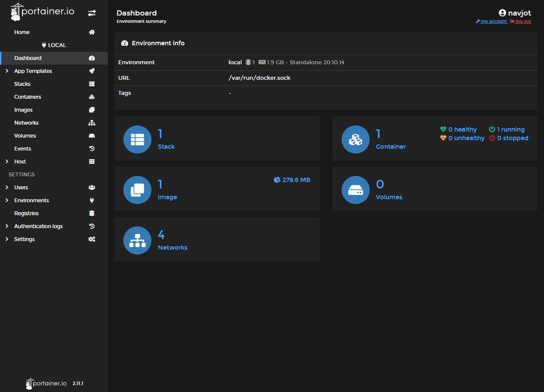Expand the Settings section
544x392 pixels.
[x=6, y=239]
